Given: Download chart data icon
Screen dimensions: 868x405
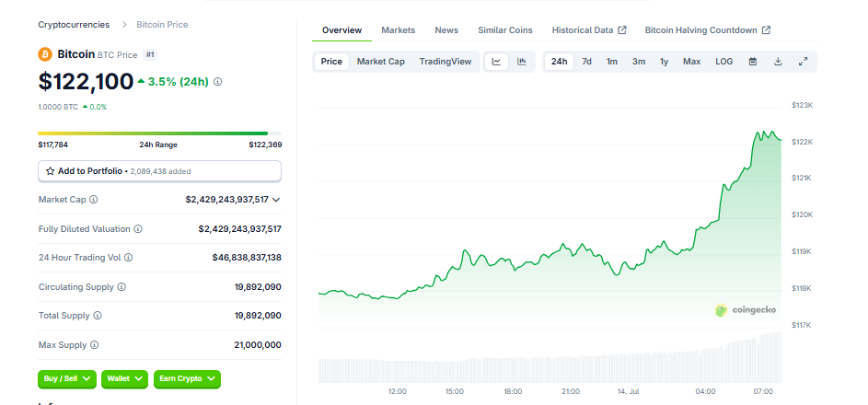Looking at the screenshot, I should coord(778,62).
